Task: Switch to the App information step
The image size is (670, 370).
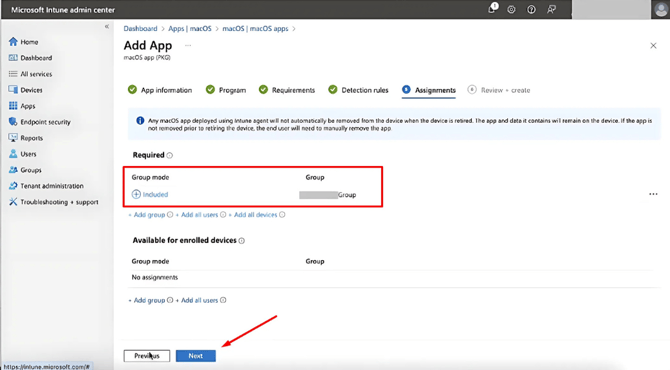Action: [x=160, y=90]
